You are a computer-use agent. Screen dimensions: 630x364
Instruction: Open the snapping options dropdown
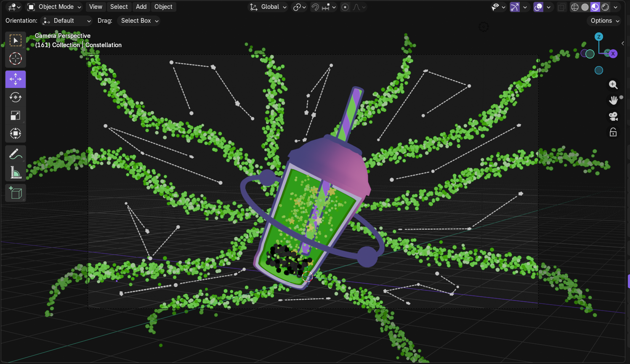coord(329,7)
